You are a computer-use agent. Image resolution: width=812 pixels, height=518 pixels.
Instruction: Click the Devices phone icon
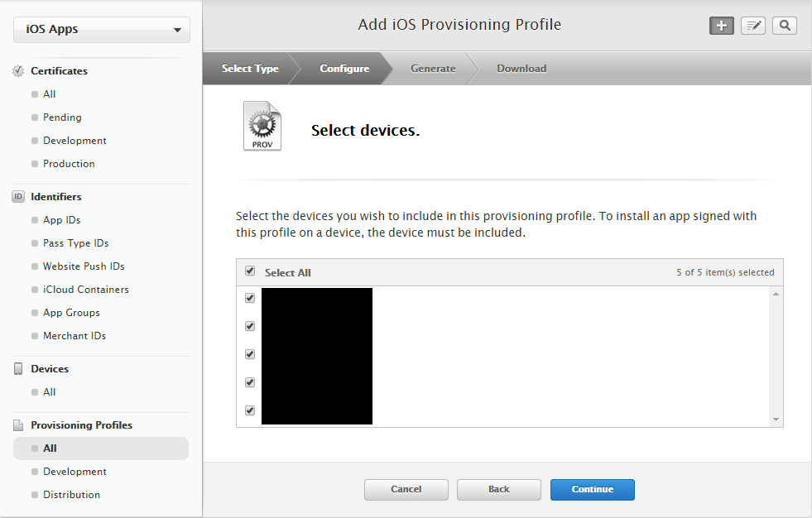tap(18, 368)
